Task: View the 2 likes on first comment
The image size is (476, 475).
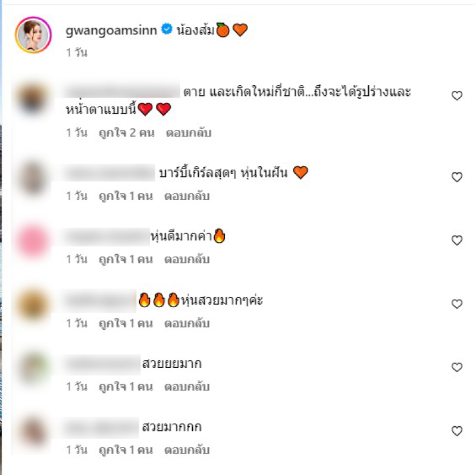Action: coord(127,133)
